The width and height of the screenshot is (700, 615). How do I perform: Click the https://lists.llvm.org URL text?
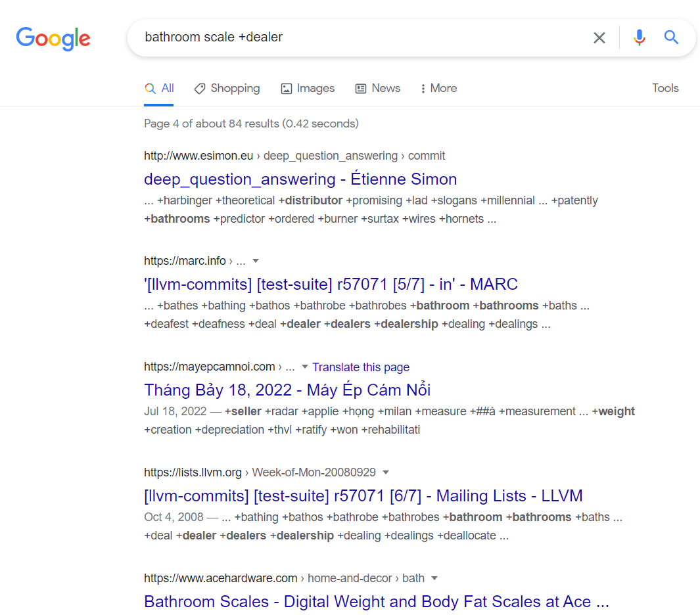click(193, 472)
